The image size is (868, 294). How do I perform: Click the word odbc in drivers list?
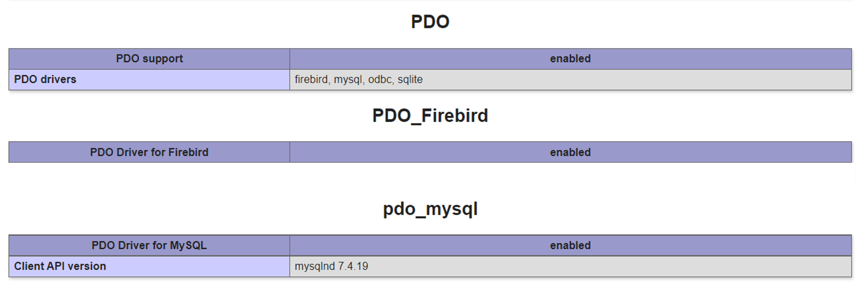point(380,80)
